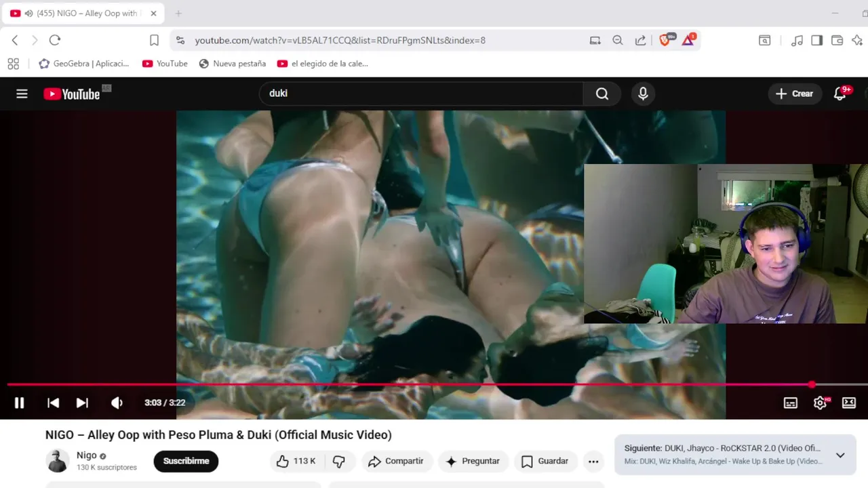868x488 pixels.
Task: Go back in browser history
Action: tap(15, 41)
